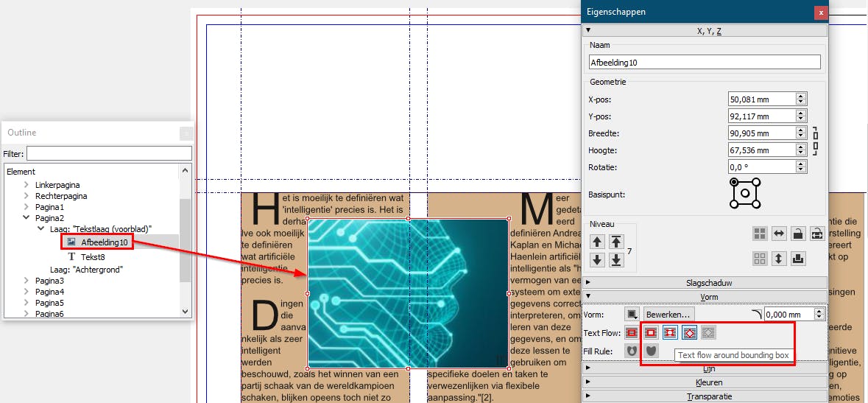
Task: Select Tekst8 in the outline
Action: pos(93,256)
